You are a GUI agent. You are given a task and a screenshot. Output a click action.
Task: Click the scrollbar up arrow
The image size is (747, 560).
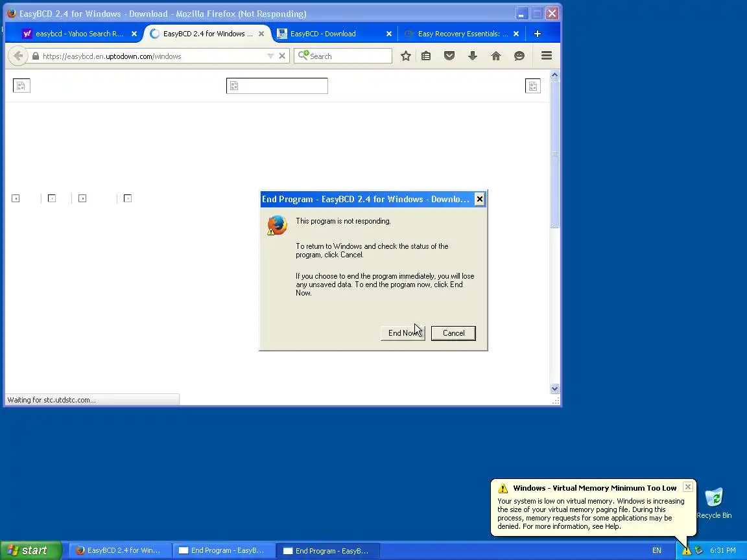click(x=554, y=75)
